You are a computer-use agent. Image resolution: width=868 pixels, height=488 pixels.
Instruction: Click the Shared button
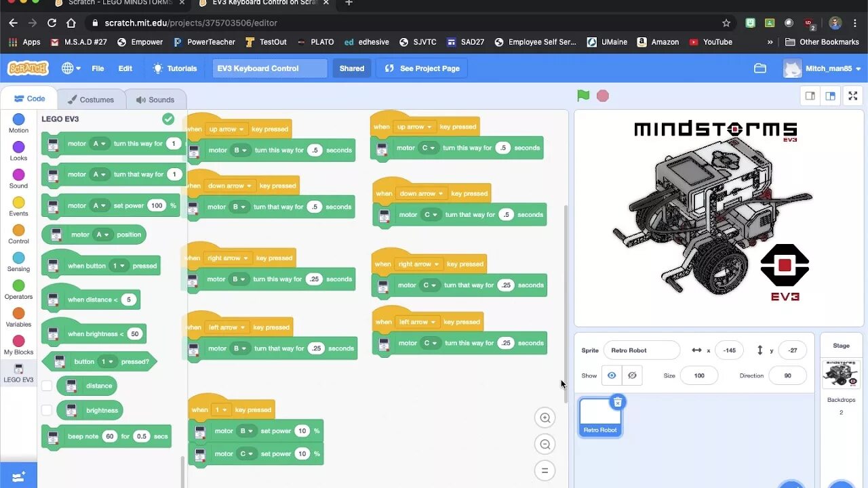[351, 68]
